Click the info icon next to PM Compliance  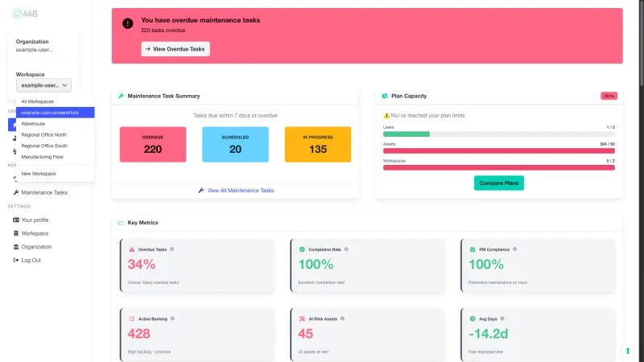516,249
